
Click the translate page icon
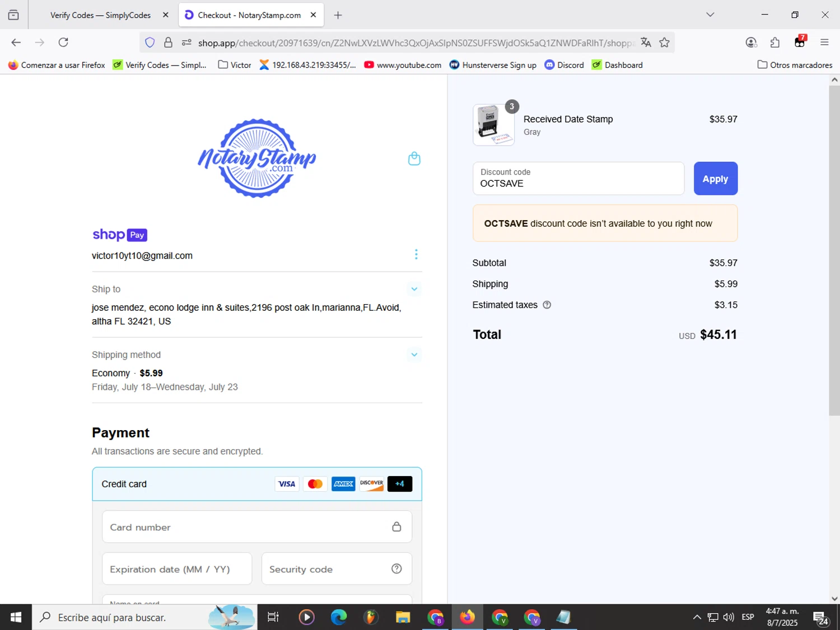(646, 43)
